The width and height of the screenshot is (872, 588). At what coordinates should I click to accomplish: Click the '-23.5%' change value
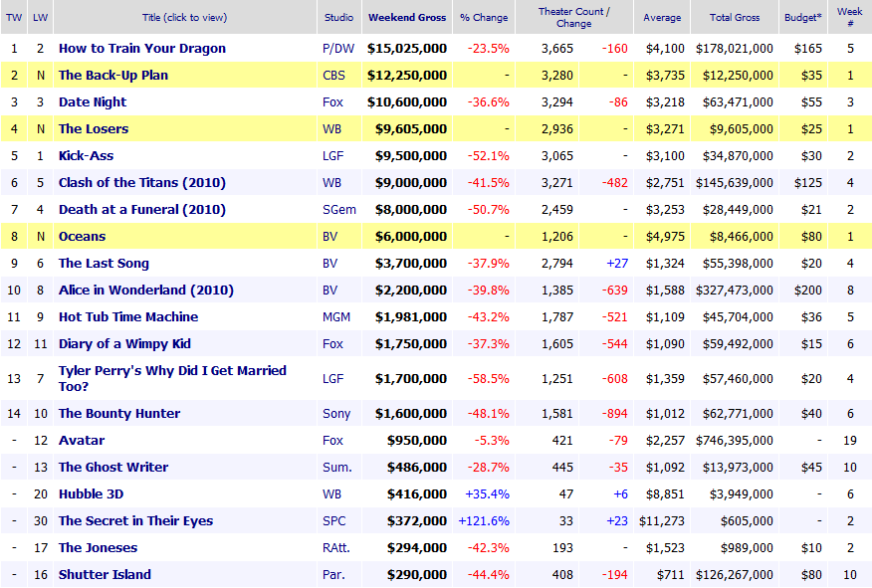(489, 49)
